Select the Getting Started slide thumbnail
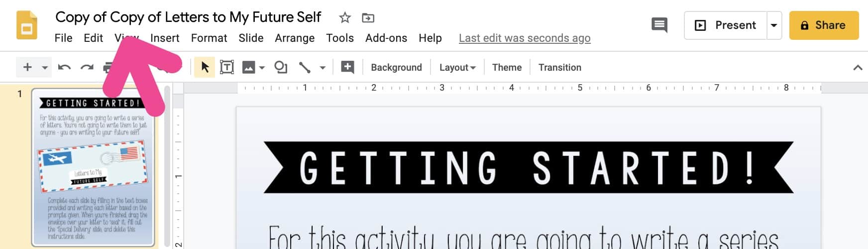 93,167
